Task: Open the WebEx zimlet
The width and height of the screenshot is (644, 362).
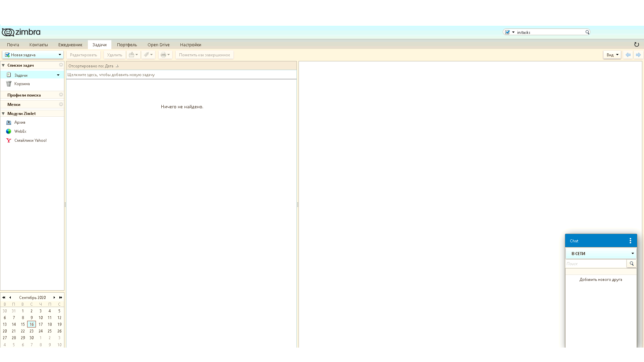Action: (20, 131)
